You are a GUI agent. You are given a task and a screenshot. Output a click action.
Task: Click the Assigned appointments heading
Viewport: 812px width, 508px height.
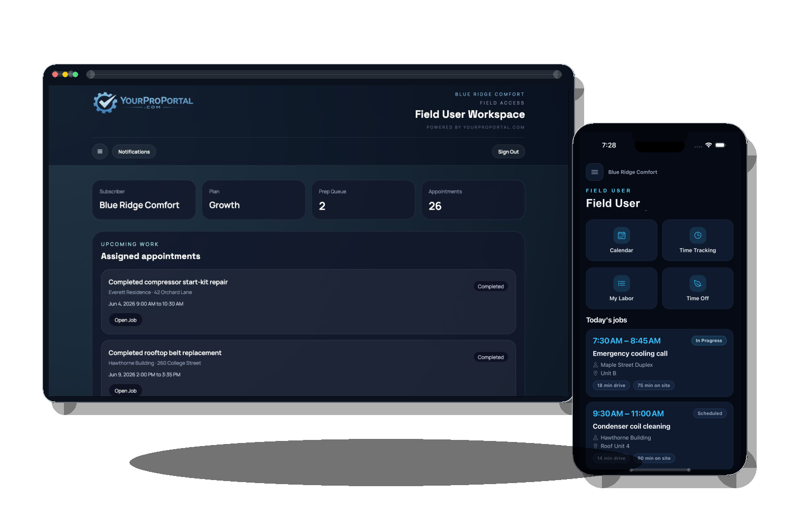(151, 256)
